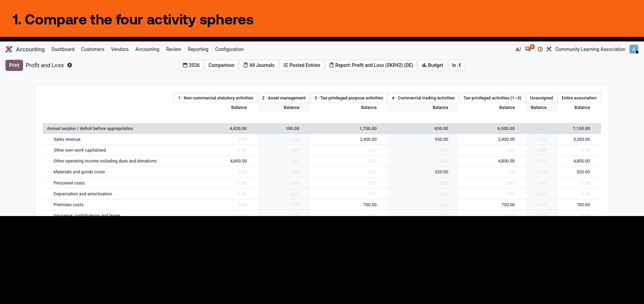This screenshot has width=644, height=304.
Task: Expand the Materials and goods costs row
Action: pyautogui.click(x=50, y=172)
